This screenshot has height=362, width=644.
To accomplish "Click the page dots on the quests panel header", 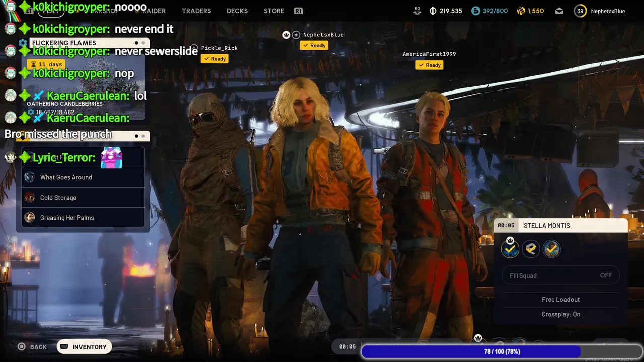I will [139, 136].
